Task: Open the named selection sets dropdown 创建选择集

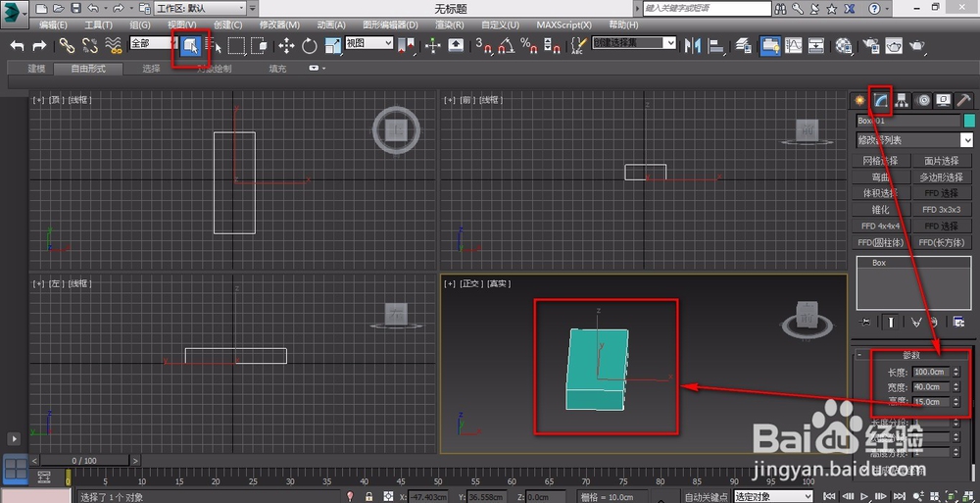Action: pyautogui.click(x=634, y=43)
